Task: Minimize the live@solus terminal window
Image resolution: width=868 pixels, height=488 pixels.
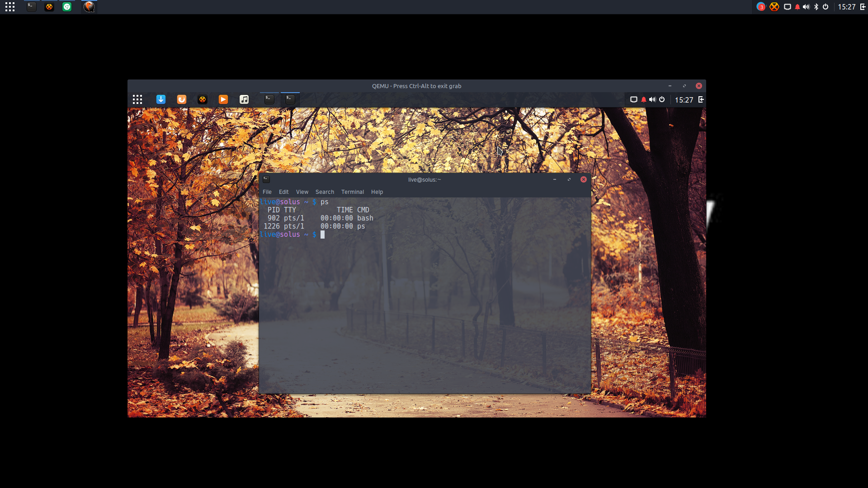Action: pos(555,179)
